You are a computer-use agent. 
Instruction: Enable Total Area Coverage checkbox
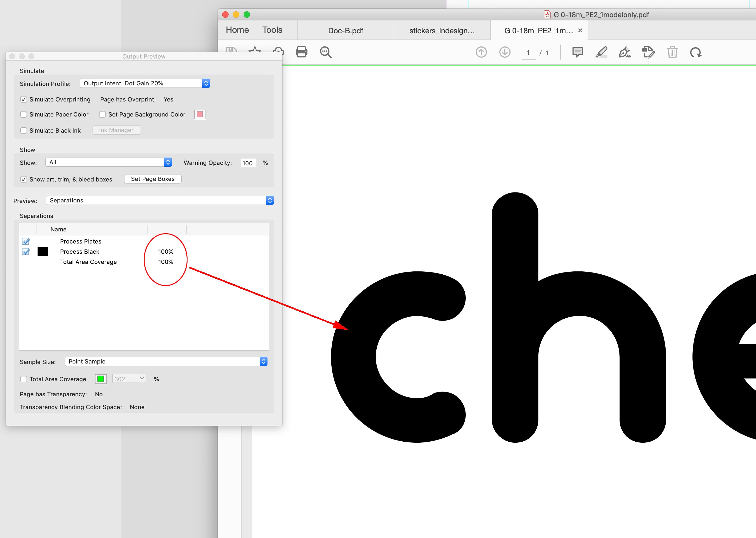click(24, 379)
